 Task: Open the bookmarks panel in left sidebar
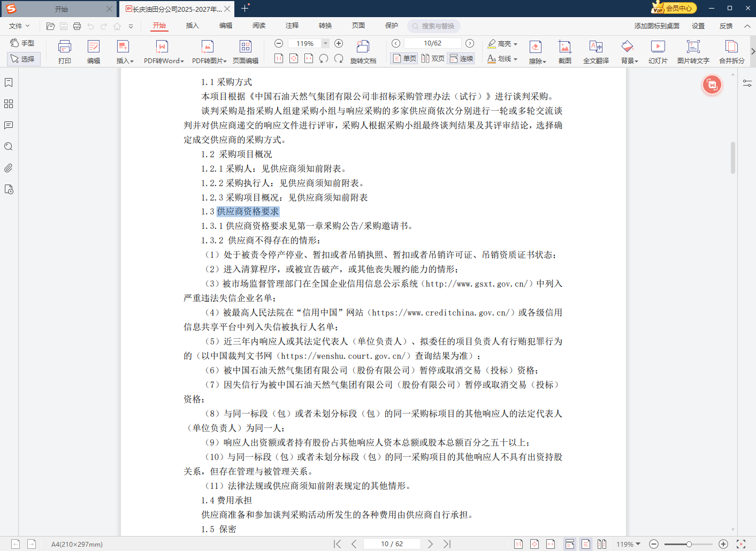click(x=9, y=82)
